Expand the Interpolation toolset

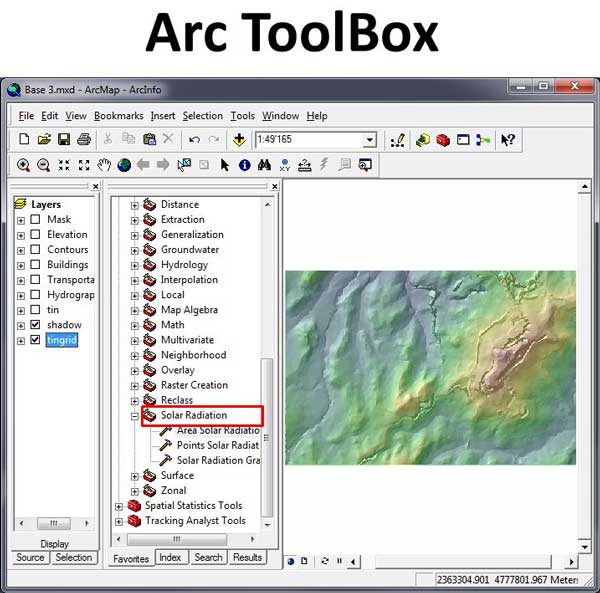pos(135,281)
